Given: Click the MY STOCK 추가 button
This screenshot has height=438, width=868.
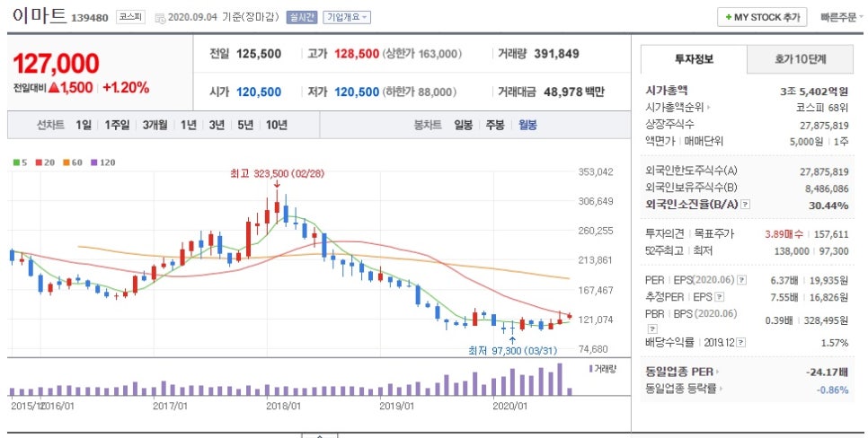Looking at the screenshot, I should point(762,18).
